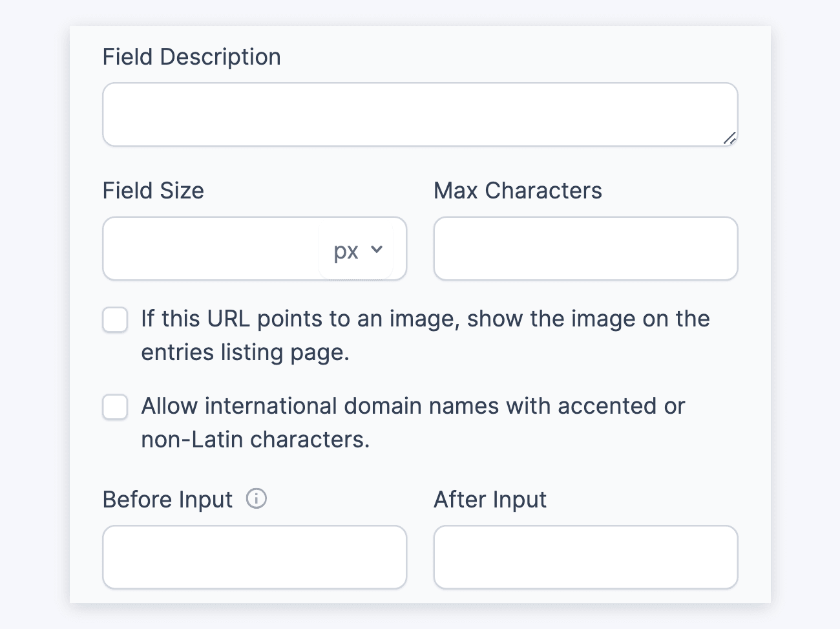Image resolution: width=840 pixels, height=629 pixels.
Task: Click the After Input label
Action: (x=490, y=500)
